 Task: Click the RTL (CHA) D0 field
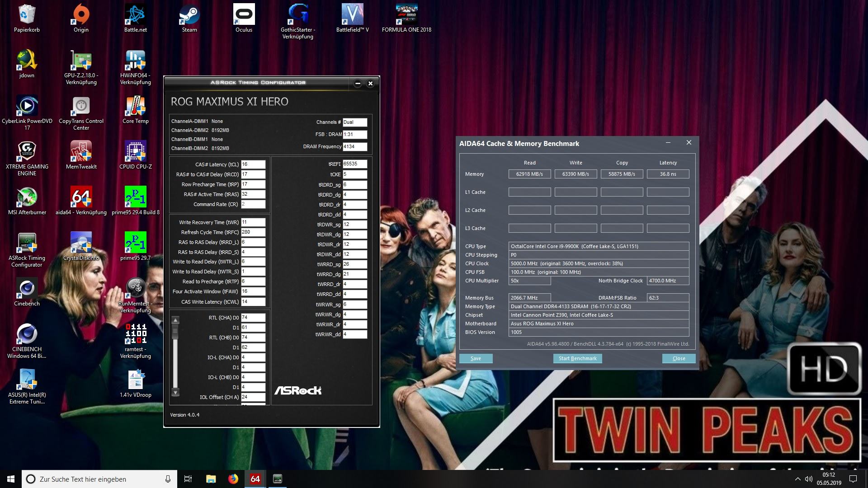[x=253, y=318]
